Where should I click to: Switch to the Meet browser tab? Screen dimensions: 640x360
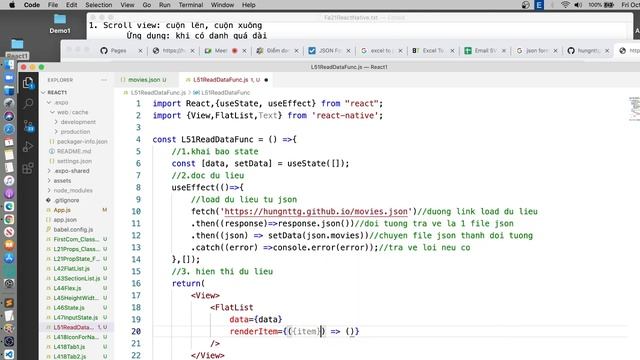221,51
